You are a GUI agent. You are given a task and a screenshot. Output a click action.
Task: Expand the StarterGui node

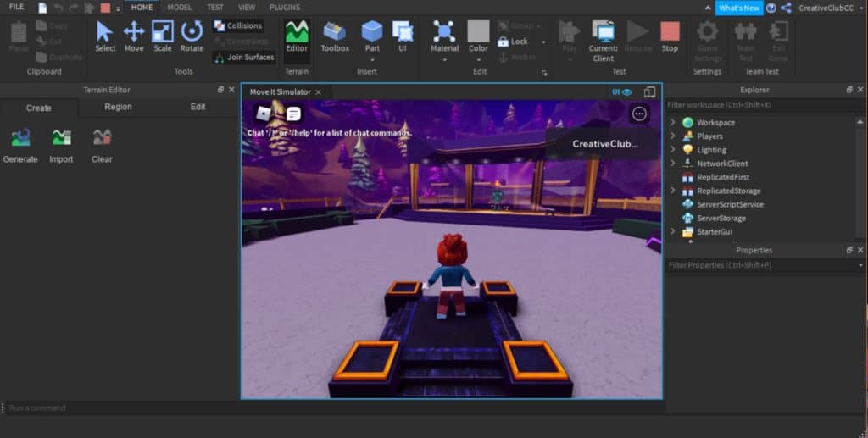(673, 232)
